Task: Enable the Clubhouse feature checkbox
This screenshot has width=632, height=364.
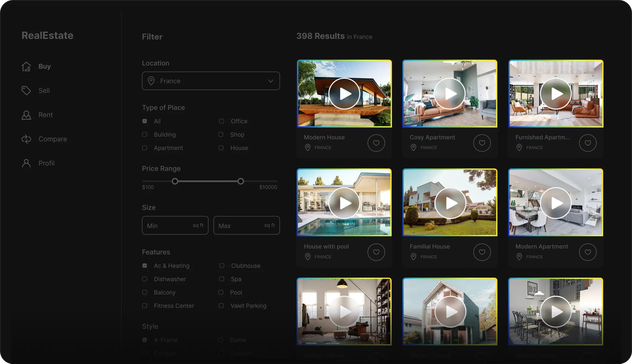Action: 222,266
